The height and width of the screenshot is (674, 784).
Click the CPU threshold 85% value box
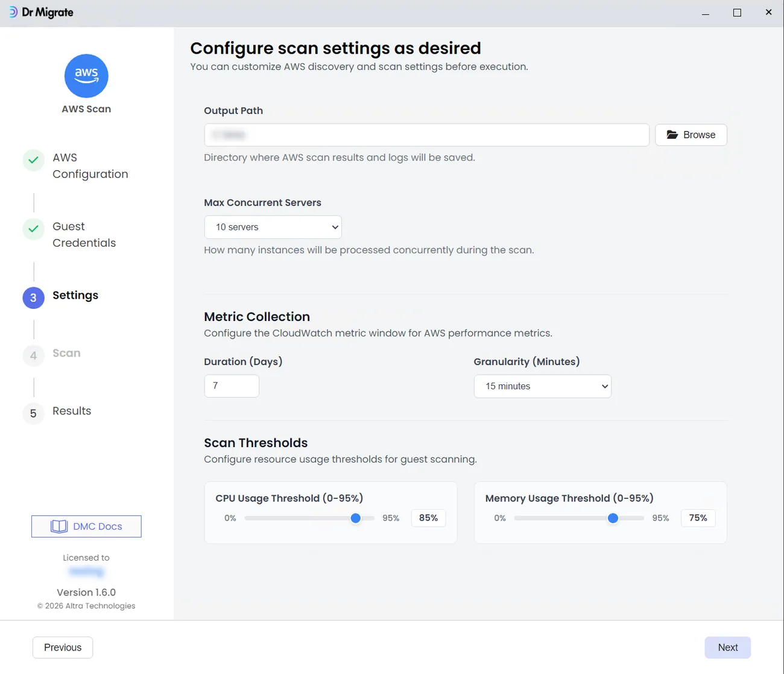click(x=429, y=518)
